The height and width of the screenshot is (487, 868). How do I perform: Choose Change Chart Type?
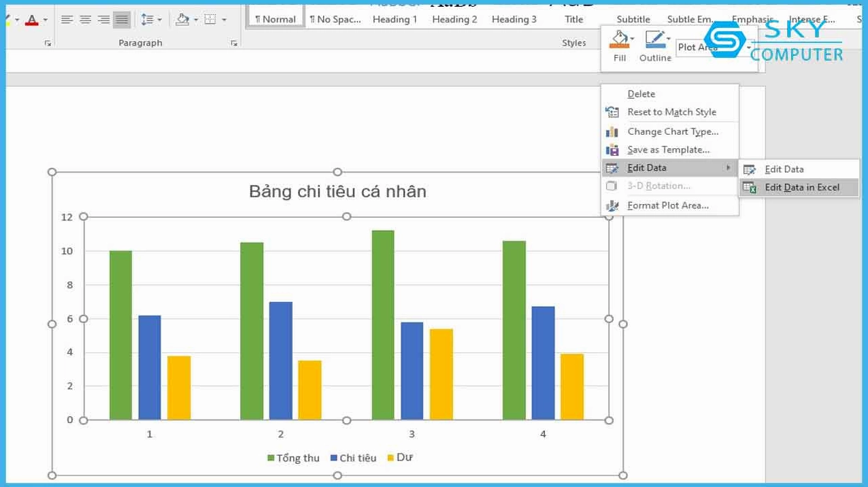pyautogui.click(x=669, y=131)
